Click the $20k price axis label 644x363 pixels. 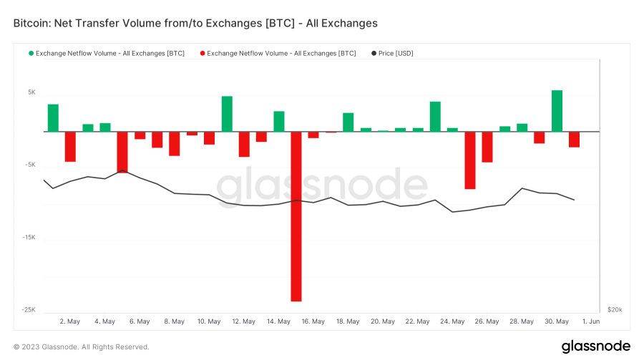pyautogui.click(x=615, y=310)
